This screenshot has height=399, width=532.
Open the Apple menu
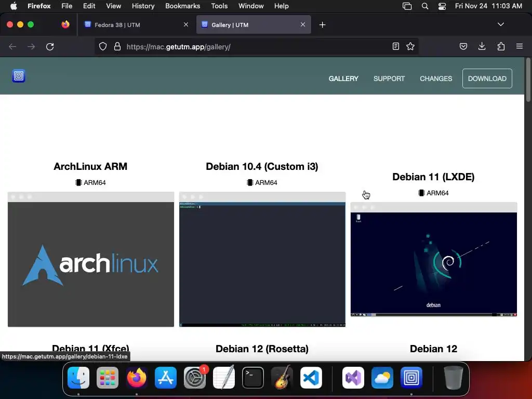[14, 6]
